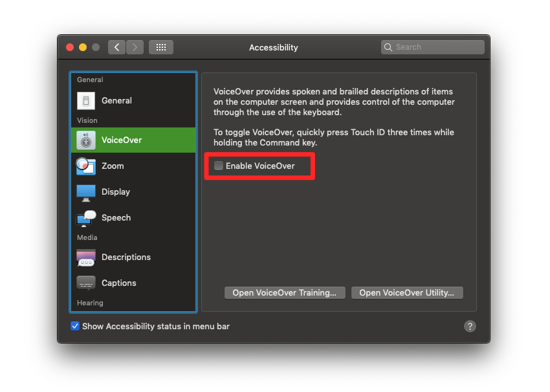This screenshot has width=550, height=392.
Task: Open VoiceOver Training
Action: (x=285, y=293)
